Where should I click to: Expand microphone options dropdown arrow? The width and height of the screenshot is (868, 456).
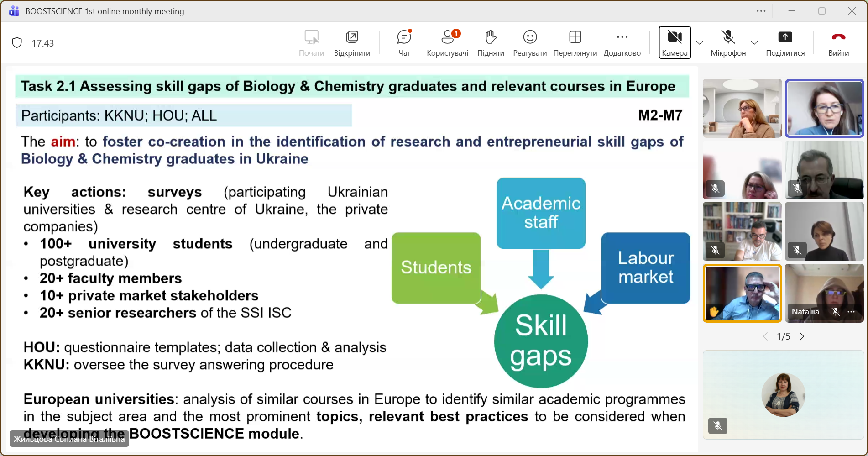(754, 43)
